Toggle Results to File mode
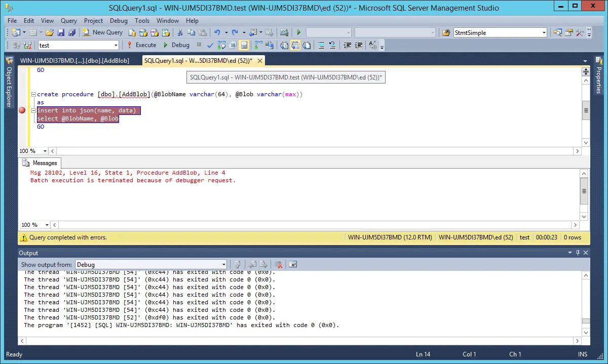608x364 pixels. coord(307,45)
